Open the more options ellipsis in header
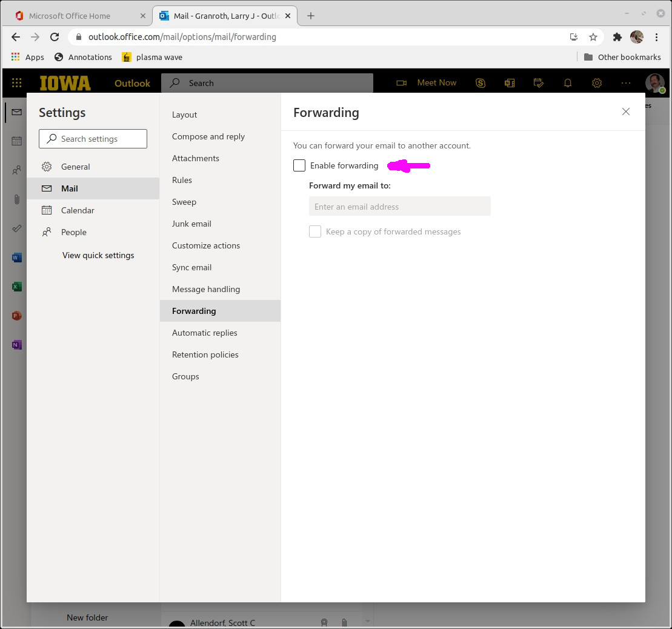 tap(626, 83)
